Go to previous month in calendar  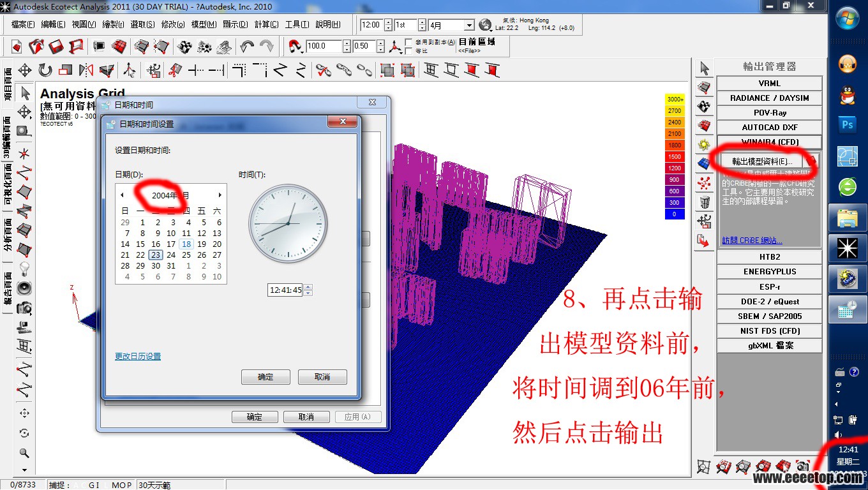click(x=123, y=195)
